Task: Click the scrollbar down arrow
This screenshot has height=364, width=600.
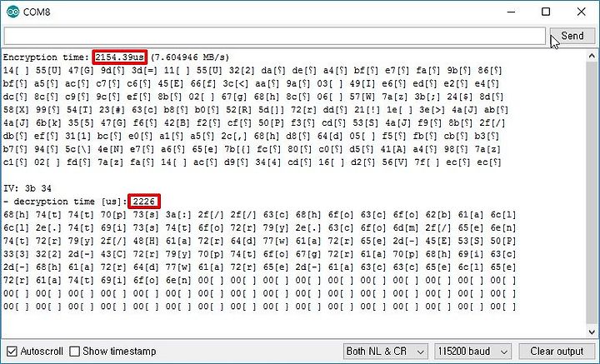Action: (x=592, y=332)
